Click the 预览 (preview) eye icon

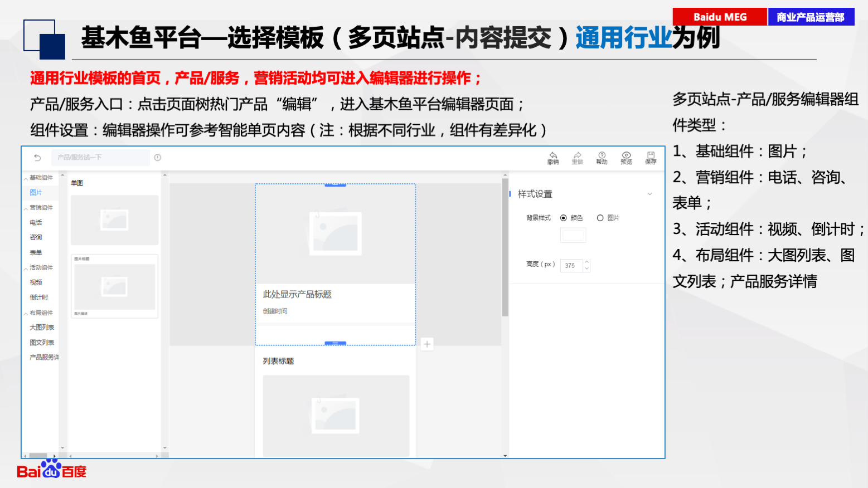tap(627, 158)
